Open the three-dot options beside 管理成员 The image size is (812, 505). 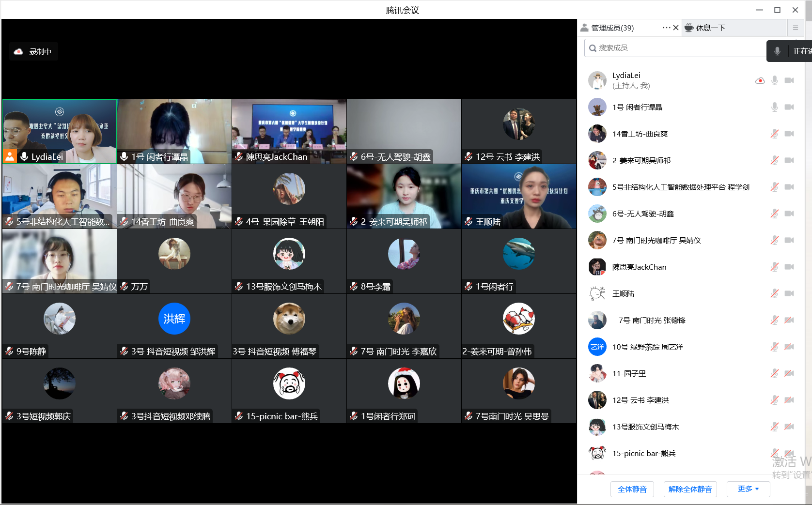click(x=666, y=28)
